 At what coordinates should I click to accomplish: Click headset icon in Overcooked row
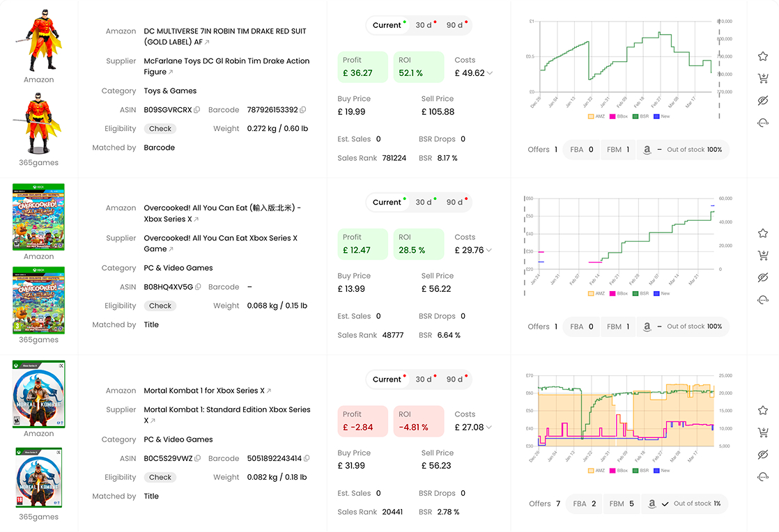[763, 299]
